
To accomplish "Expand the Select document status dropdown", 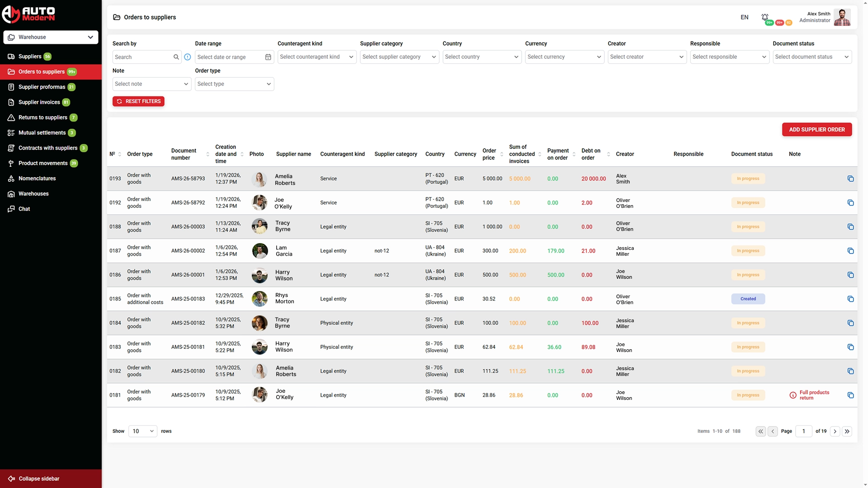I will click(x=812, y=57).
